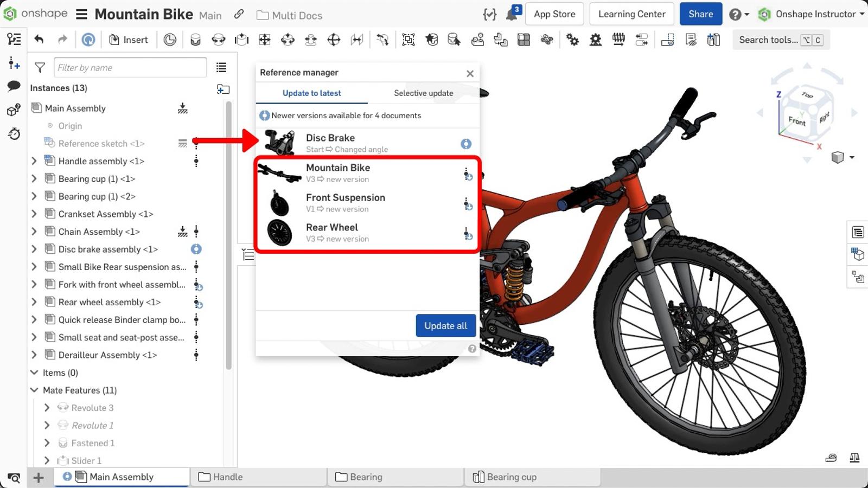The width and height of the screenshot is (868, 488).
Task: Click the Front face of the view cube
Action: [x=796, y=122]
